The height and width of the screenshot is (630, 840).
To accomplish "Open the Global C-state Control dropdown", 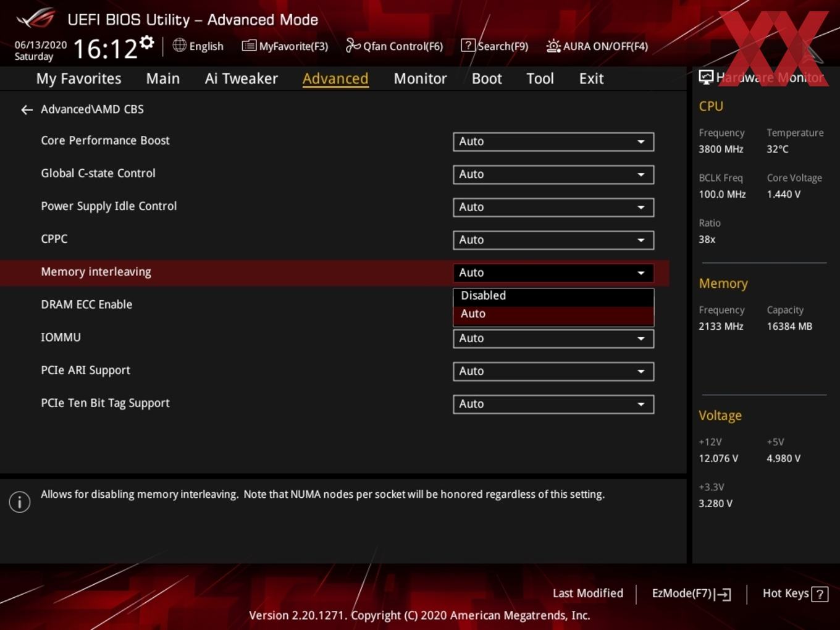I will coord(553,174).
